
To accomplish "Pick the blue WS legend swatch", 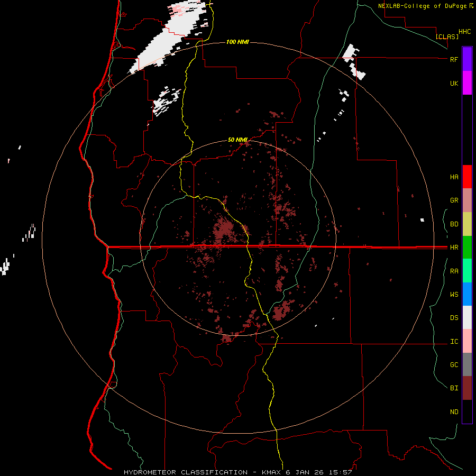I will (x=467, y=294).
